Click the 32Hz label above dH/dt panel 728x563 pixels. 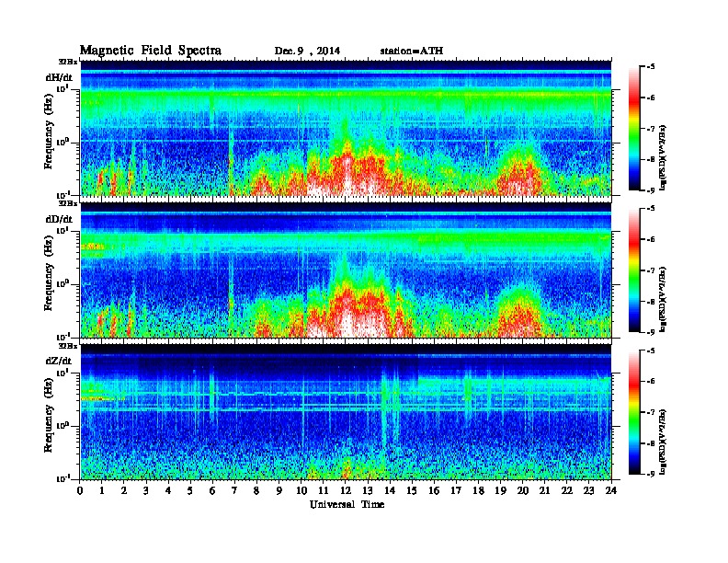click(x=67, y=62)
